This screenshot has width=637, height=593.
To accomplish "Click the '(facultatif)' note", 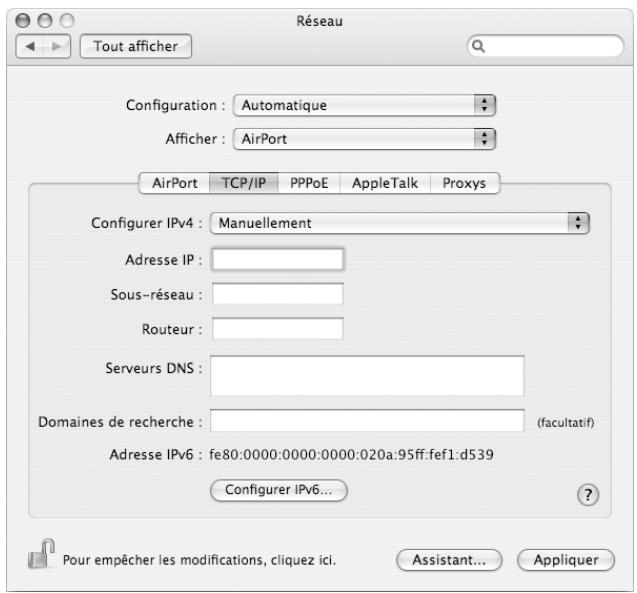I will click(x=566, y=423).
